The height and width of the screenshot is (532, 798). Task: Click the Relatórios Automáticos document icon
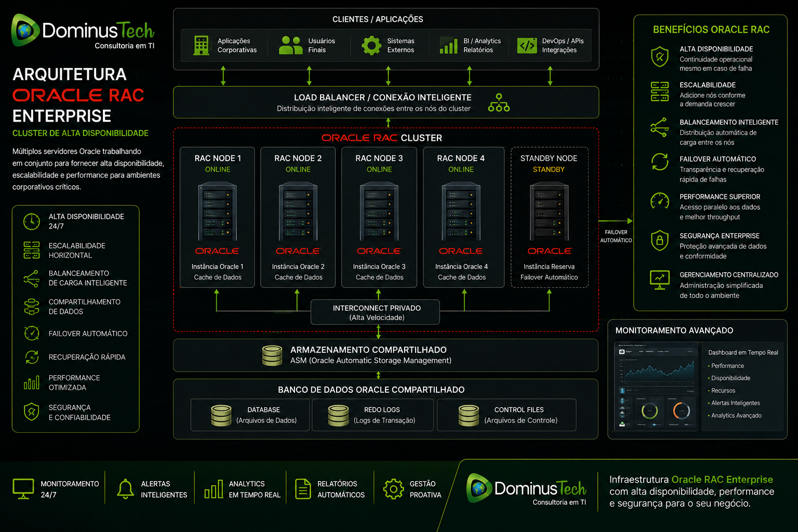[303, 489]
